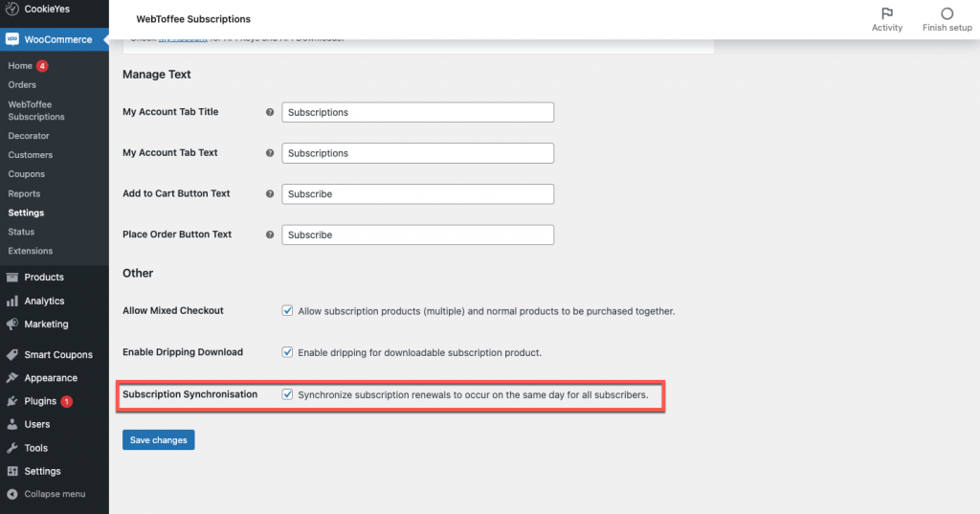Click the Activity flag icon
This screenshot has width=980, height=514.
tap(887, 13)
